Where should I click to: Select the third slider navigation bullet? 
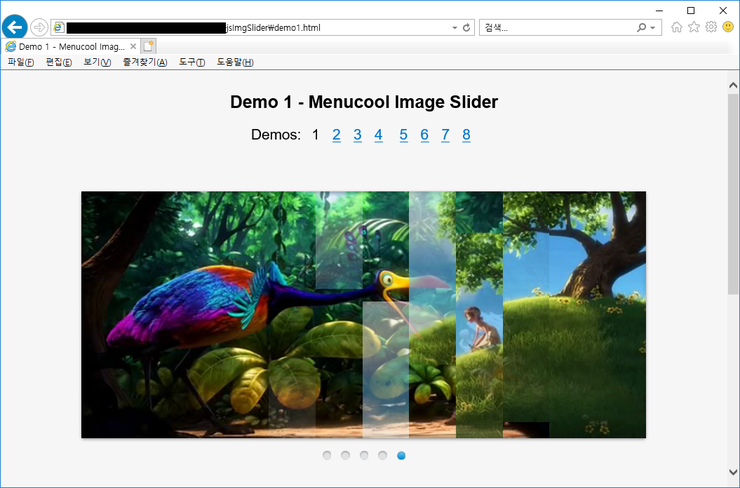pyautogui.click(x=364, y=456)
